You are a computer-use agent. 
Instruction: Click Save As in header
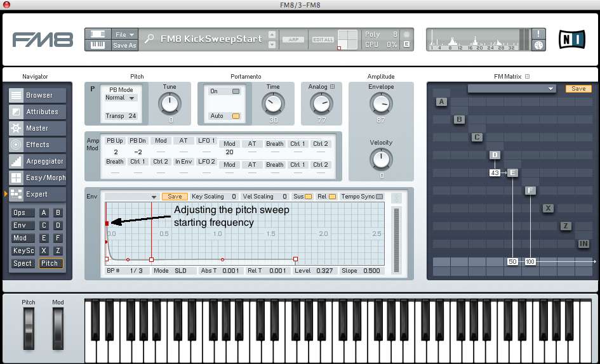124,45
